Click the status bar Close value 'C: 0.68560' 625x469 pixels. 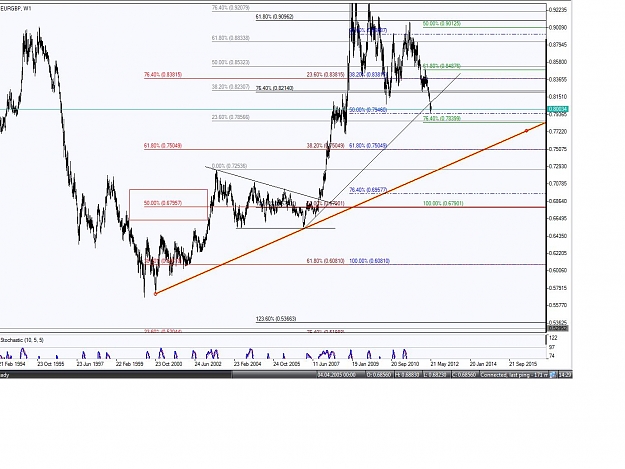[465, 375]
